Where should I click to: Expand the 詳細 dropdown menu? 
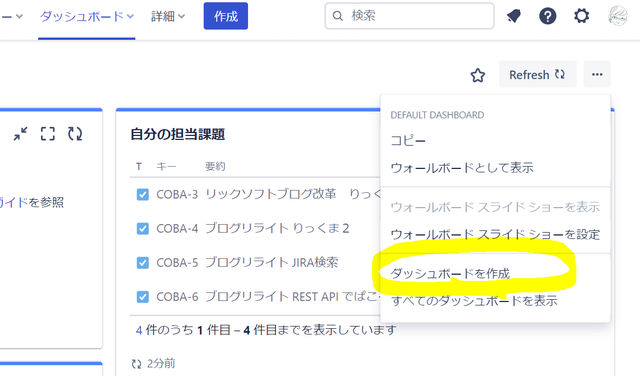(168, 16)
